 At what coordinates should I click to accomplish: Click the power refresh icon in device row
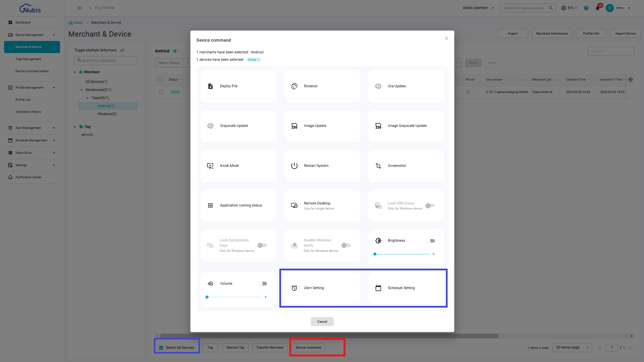point(468,92)
